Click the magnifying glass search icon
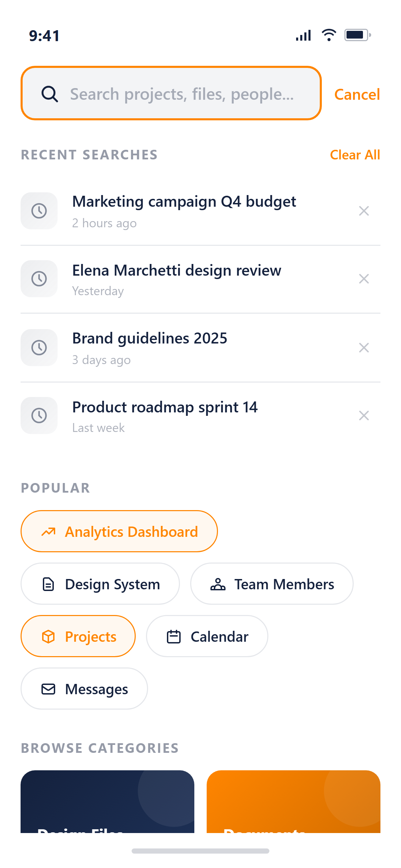 click(x=50, y=94)
